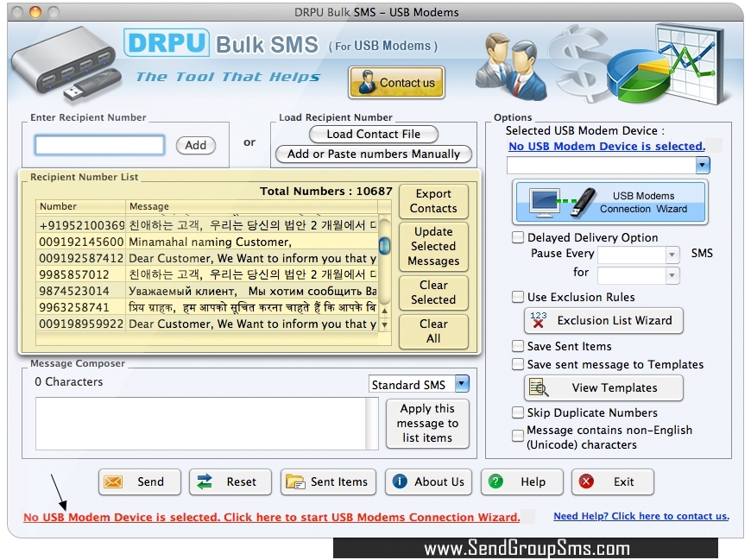The image size is (751, 560).
Task: Click the recipient list scroll-up arrow
Action: point(384,311)
